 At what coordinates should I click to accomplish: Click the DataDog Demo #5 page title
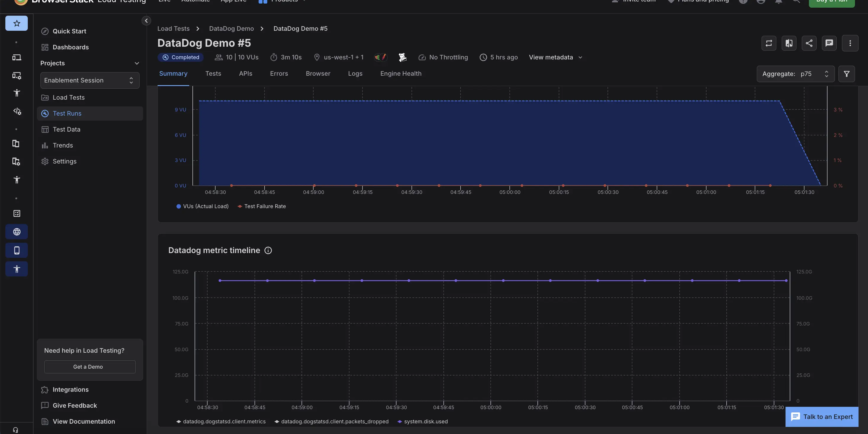pyautogui.click(x=204, y=43)
